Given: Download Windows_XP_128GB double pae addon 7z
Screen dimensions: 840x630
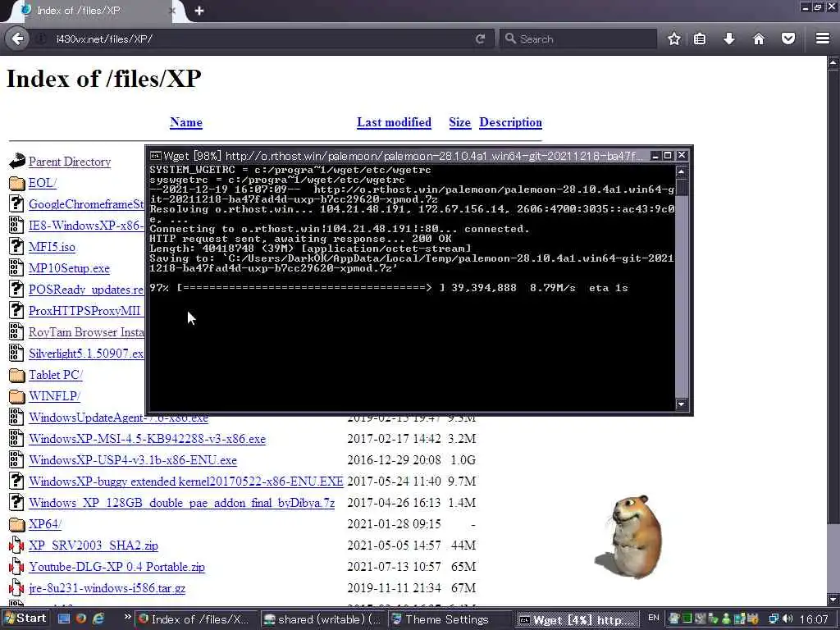Looking at the screenshot, I should click(181, 503).
